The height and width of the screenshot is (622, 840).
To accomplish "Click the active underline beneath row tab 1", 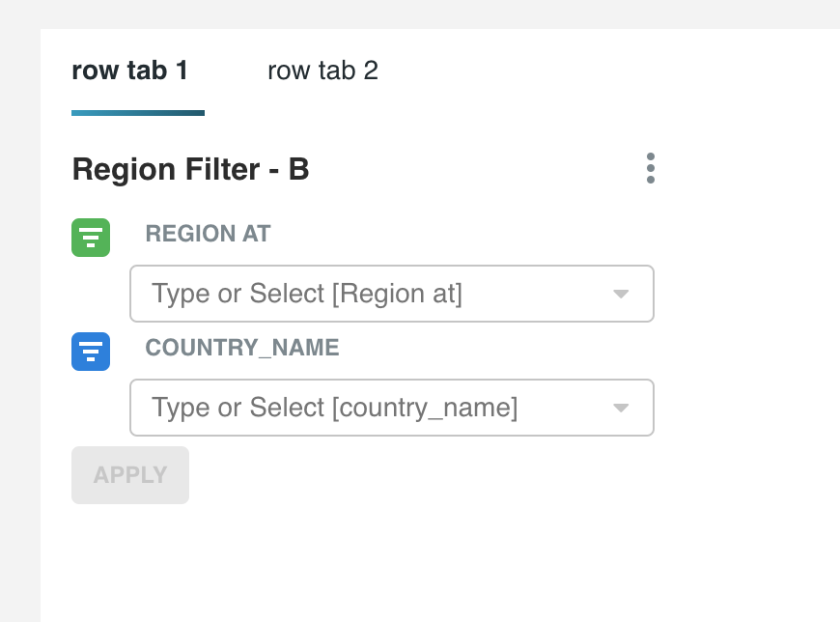I will point(138,113).
